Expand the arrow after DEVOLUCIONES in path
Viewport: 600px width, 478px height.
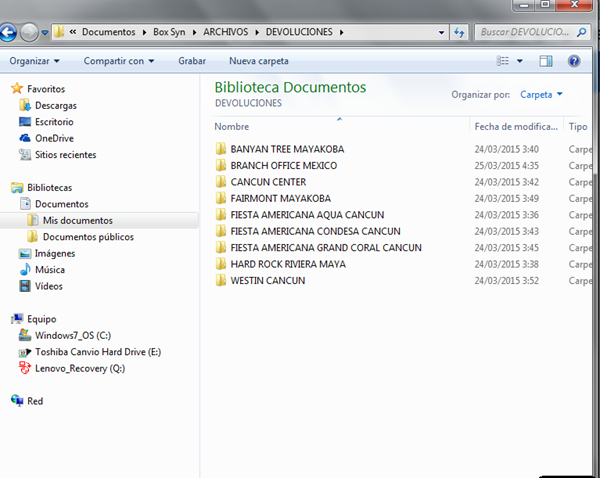341,33
